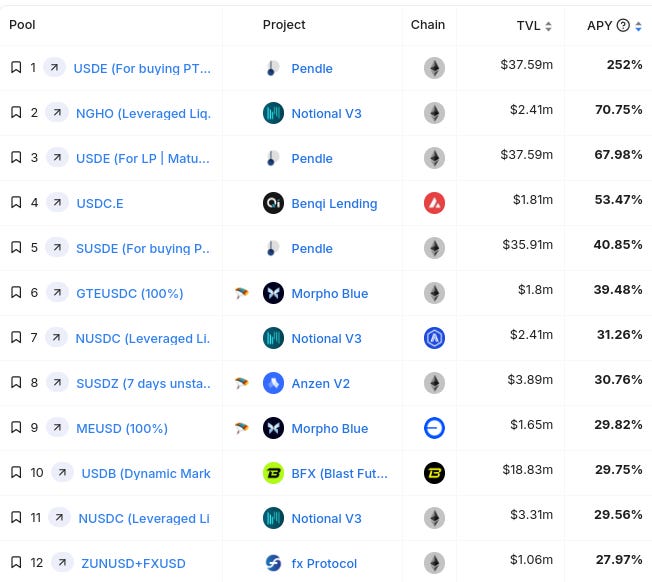Bookmark the USDE (For buying PT pool row 1

point(16,67)
